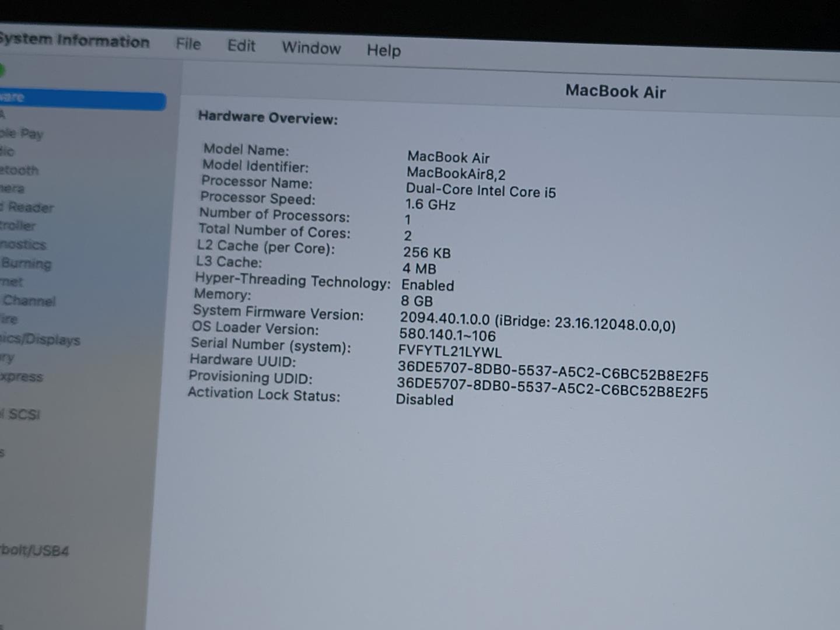Click the 'Model Identifier:' label
Screen dimensions: 840x630
point(256,166)
